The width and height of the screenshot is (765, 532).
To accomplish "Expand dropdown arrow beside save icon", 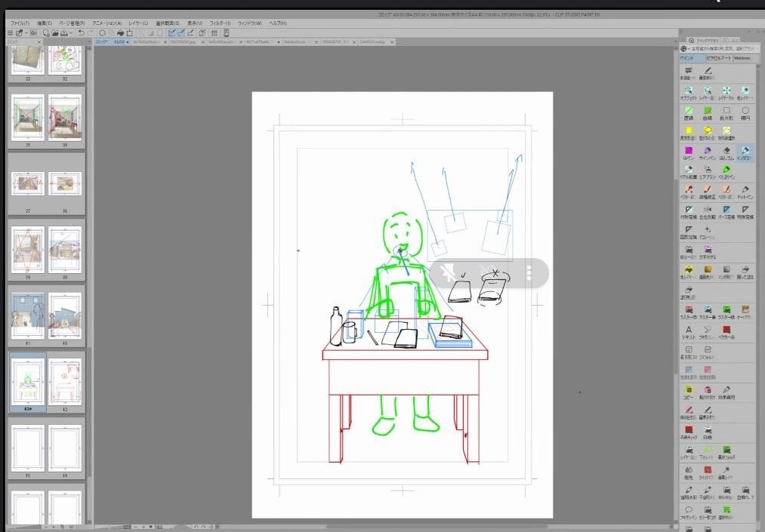I will tap(71, 33).
